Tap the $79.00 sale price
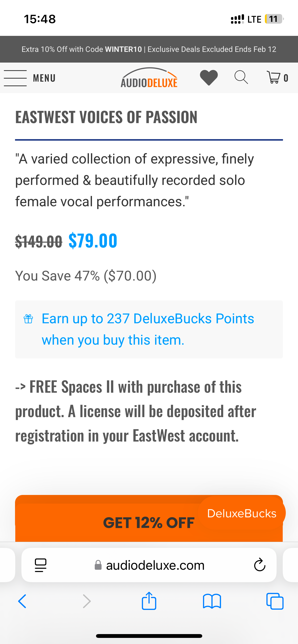Screen dimensions: 298x644 93,241
